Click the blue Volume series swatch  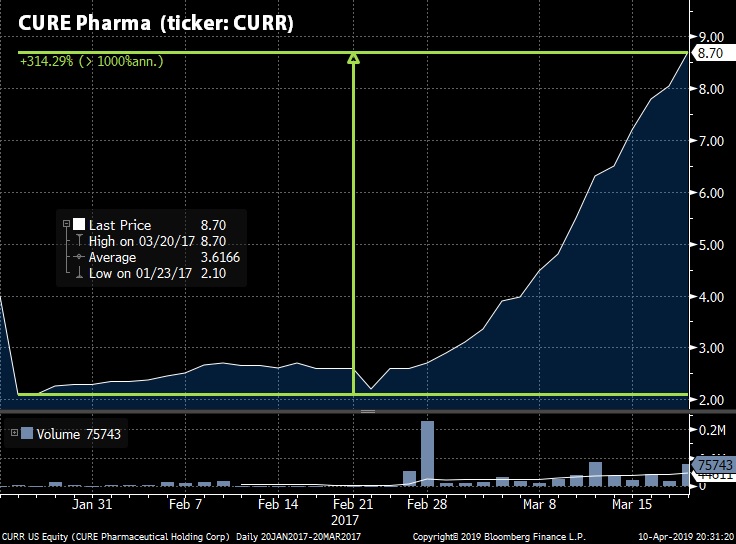pos(27,433)
